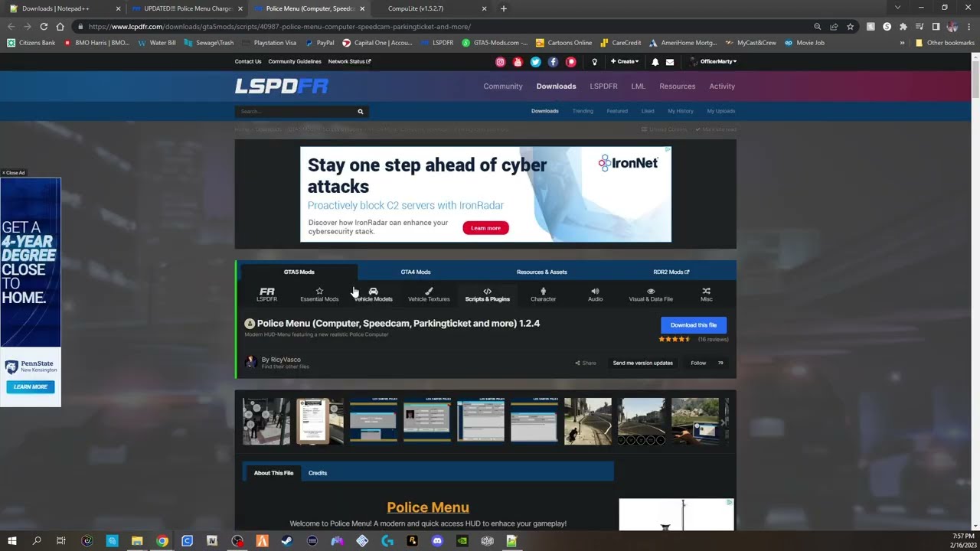
Task: Open the messages envelope icon
Action: point(670,62)
